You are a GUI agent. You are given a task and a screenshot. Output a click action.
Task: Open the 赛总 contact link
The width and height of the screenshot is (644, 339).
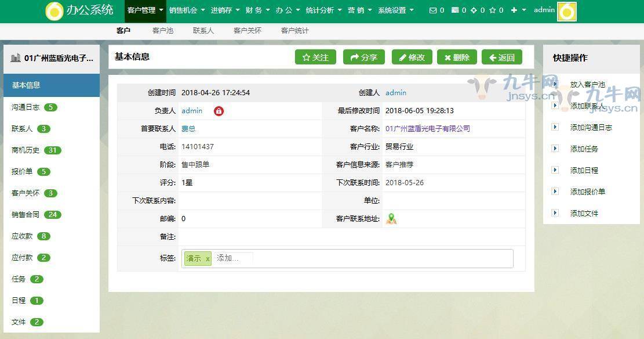(188, 129)
